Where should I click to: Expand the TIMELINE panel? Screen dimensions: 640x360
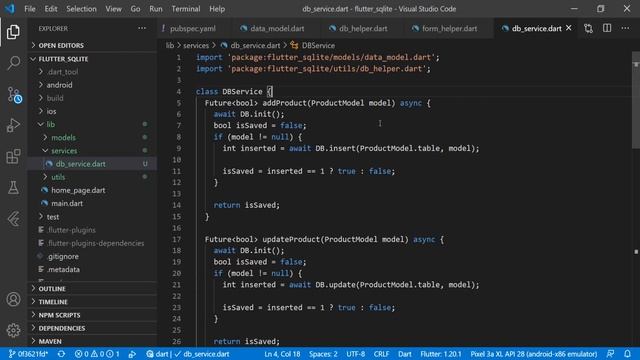(53, 302)
